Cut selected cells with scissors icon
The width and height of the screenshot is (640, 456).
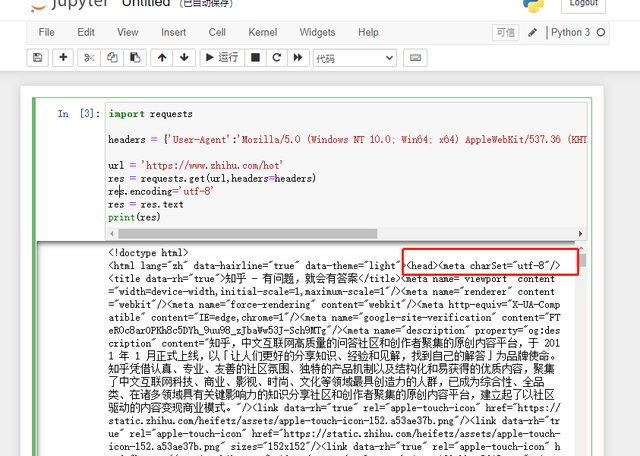point(89,58)
